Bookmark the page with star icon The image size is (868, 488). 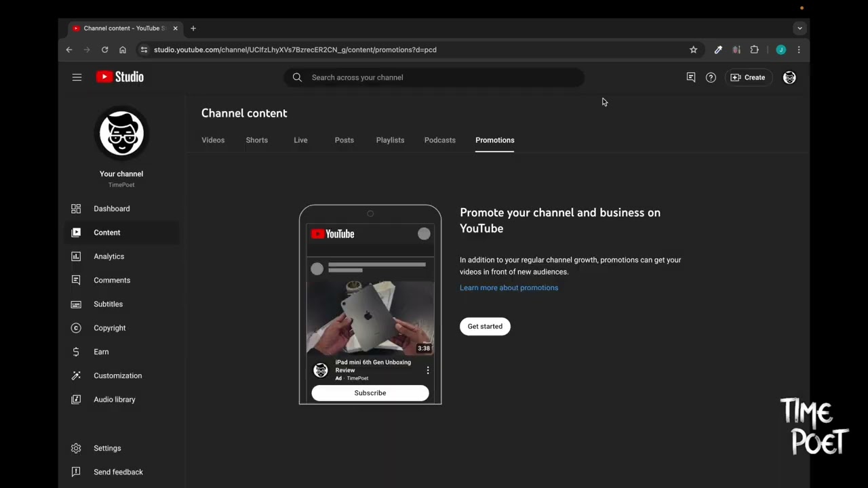[693, 49]
